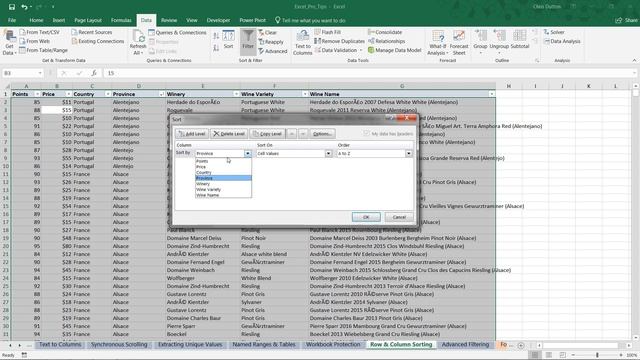Select Country in the column list
Viewport: 640px width, 360px height.
pos(223,173)
